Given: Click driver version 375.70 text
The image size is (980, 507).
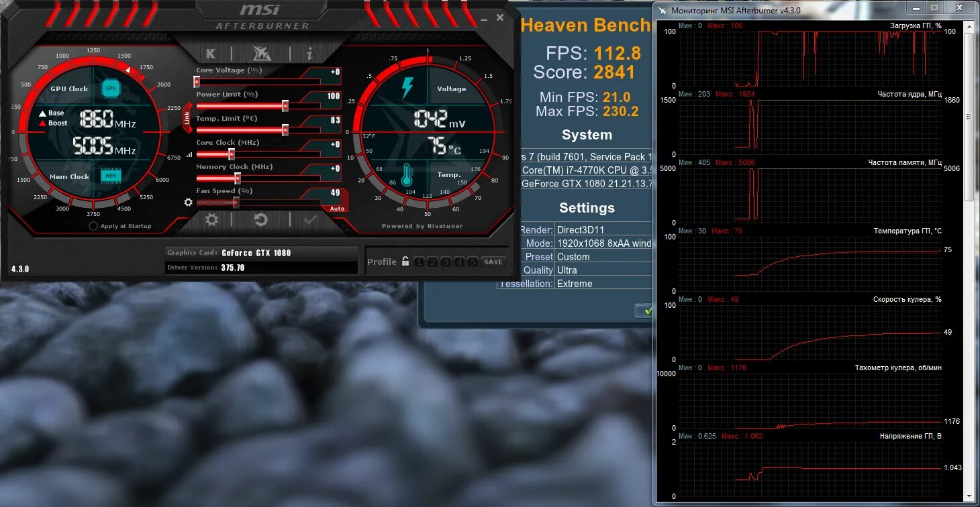Looking at the screenshot, I should point(233,268).
